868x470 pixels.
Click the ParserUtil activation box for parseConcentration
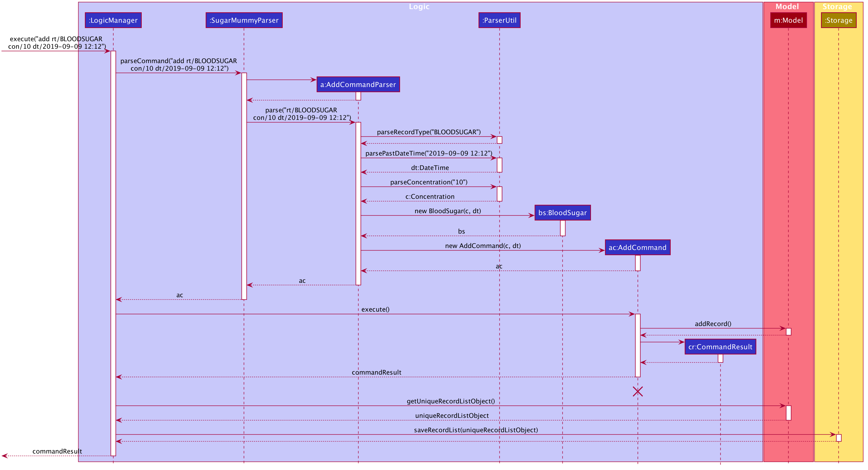[499, 194]
